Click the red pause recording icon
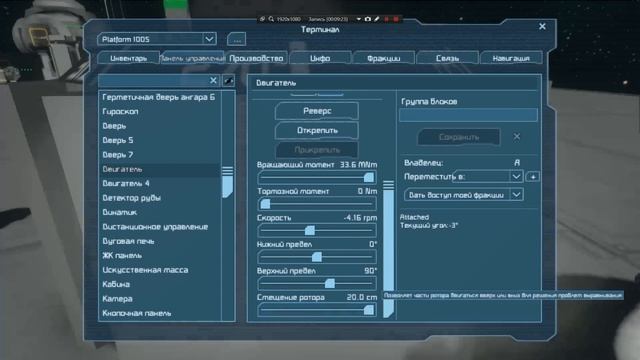Image resolution: width=640 pixels, height=360 pixels. (386, 19)
